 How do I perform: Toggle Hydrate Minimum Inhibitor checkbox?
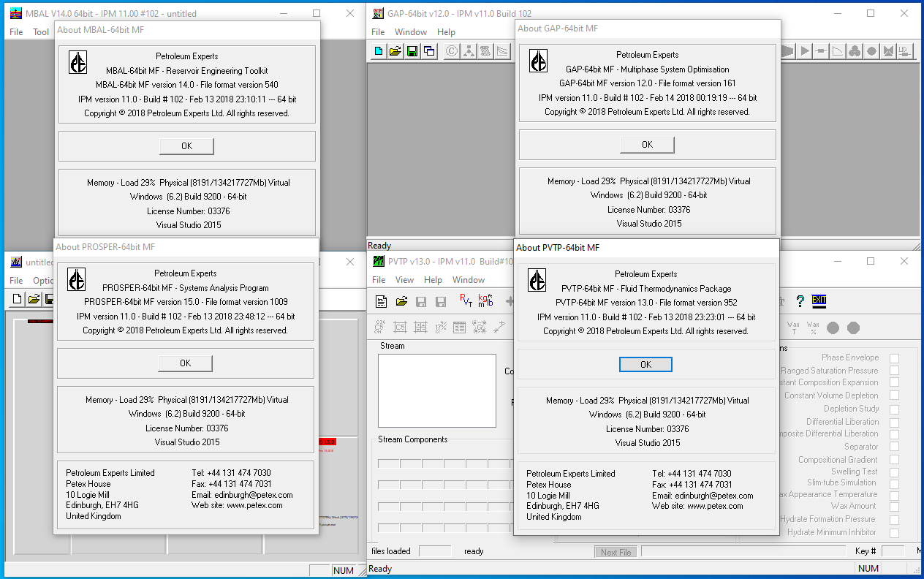pos(894,533)
